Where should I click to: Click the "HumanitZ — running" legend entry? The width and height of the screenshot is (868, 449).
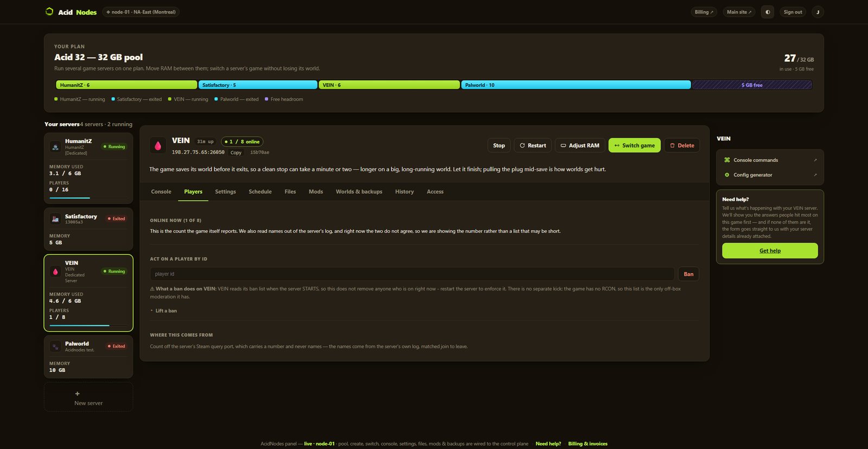(x=80, y=99)
